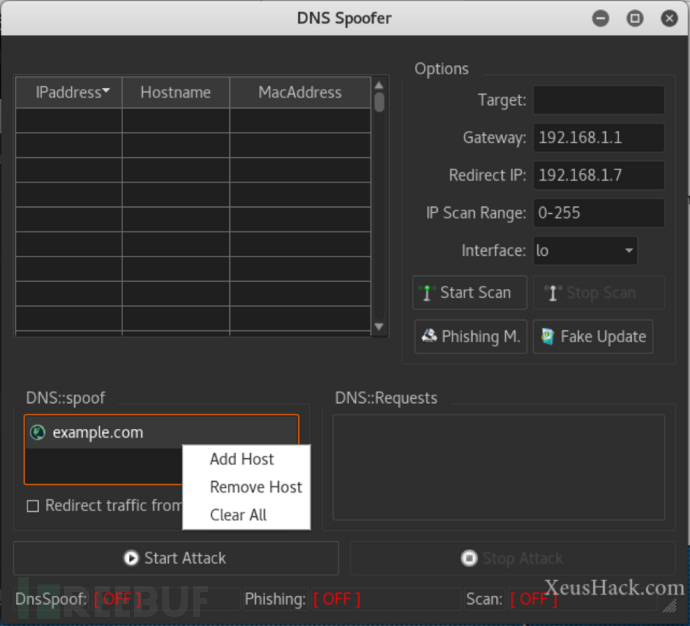Image resolution: width=690 pixels, height=626 pixels.
Task: Select the example.com spoof entry
Action: (161, 432)
